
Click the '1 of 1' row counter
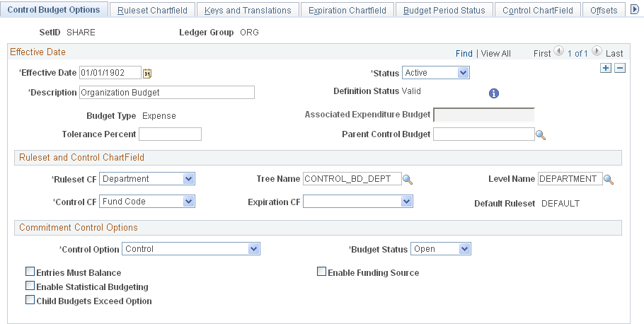point(577,53)
